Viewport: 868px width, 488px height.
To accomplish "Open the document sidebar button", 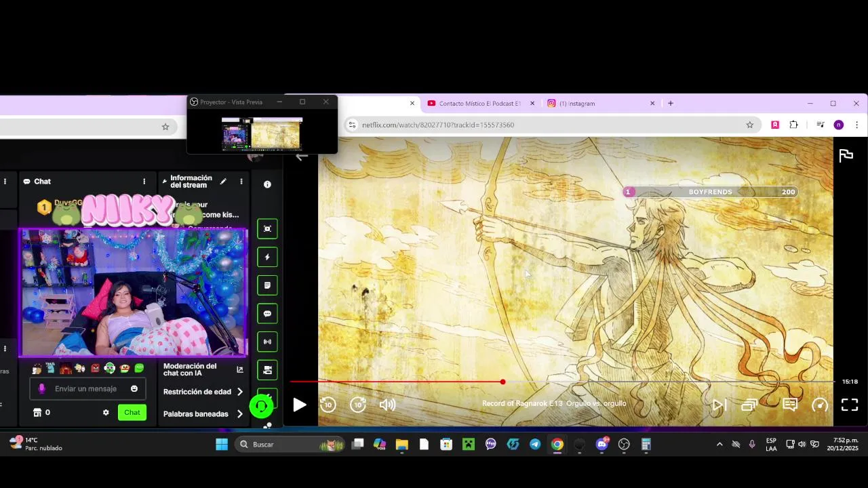I will point(267,285).
